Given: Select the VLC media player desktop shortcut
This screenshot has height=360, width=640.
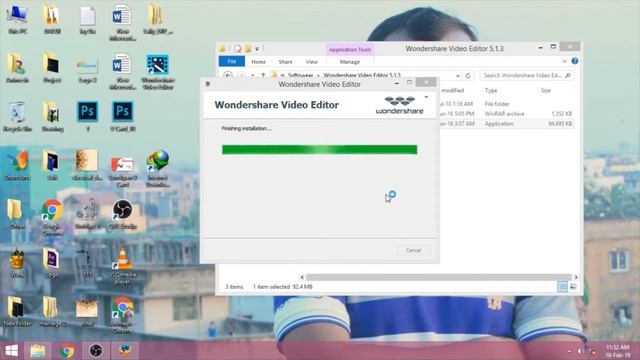Looking at the screenshot, I should [x=122, y=265].
